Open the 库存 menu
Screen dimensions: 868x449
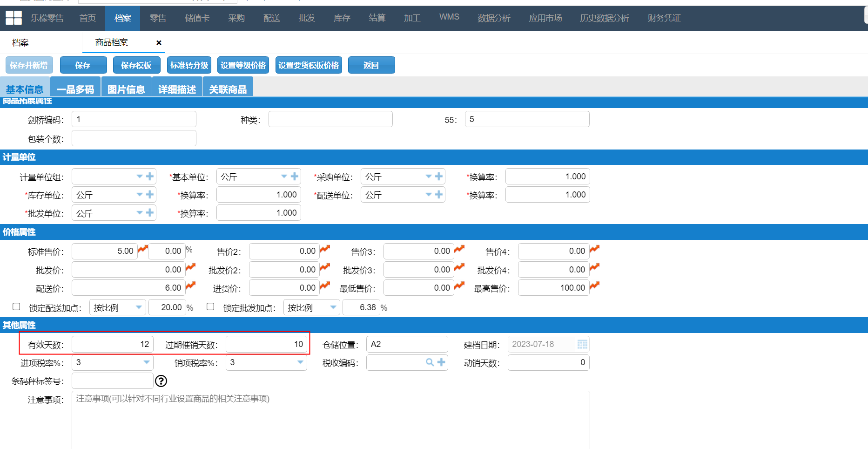[x=342, y=18]
